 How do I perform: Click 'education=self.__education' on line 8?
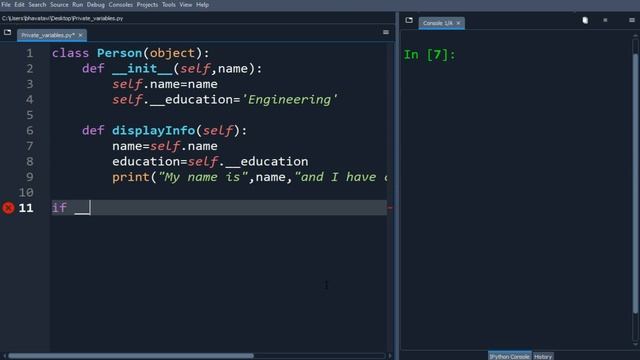click(210, 162)
